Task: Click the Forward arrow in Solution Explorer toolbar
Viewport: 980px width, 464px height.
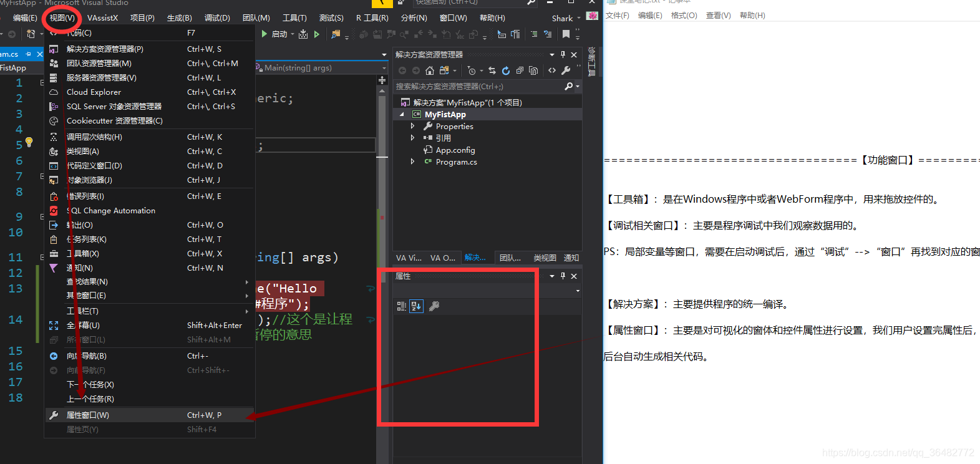Action: click(416, 70)
